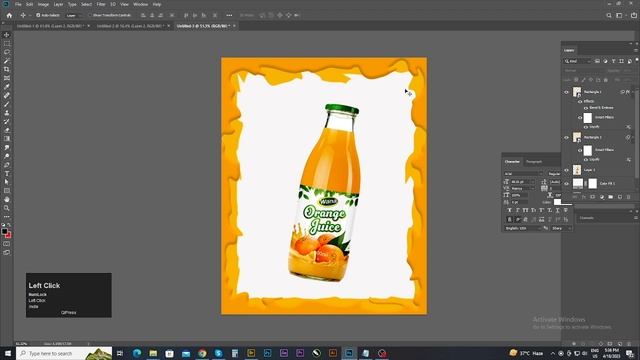Select the Move tool
This screenshot has width=640, height=360.
[x=7, y=35]
